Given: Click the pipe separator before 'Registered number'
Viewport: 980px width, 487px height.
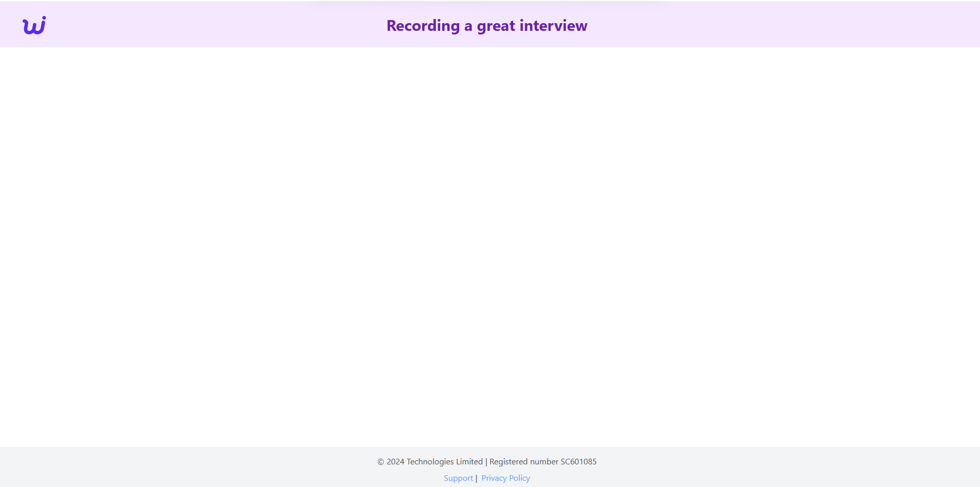Looking at the screenshot, I should [486, 462].
